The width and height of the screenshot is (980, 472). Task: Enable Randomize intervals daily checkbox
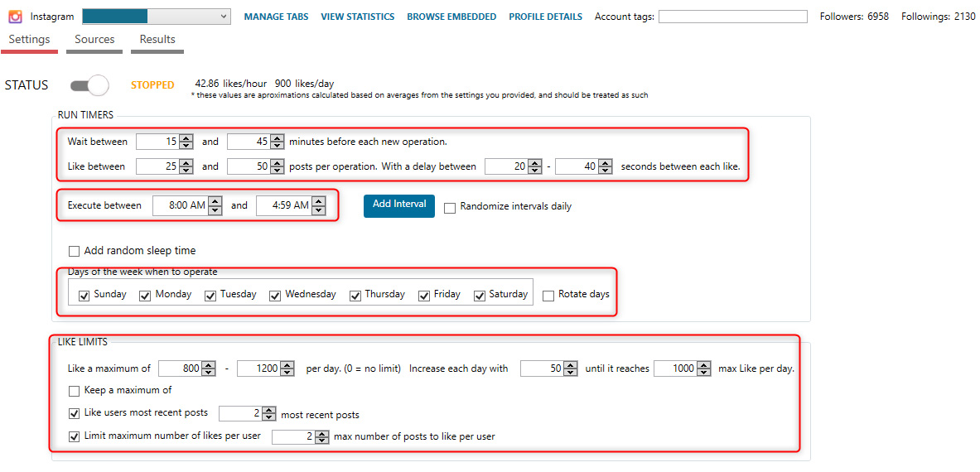(449, 208)
